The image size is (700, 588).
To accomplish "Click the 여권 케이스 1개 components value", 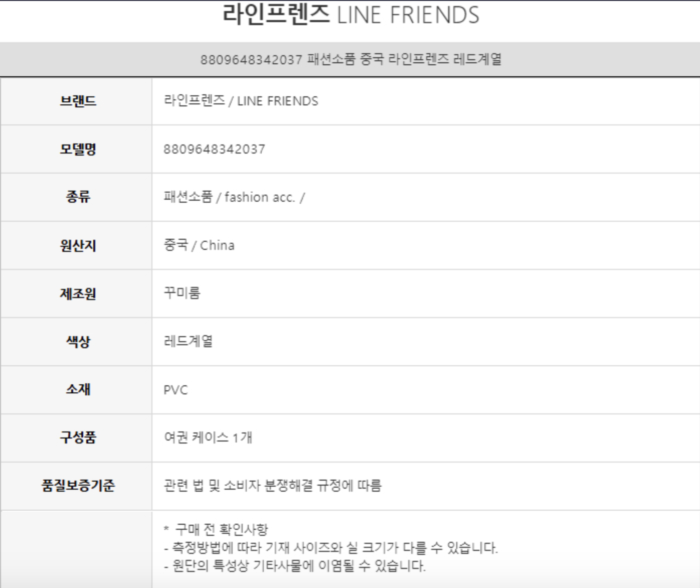I will click(x=208, y=437).
